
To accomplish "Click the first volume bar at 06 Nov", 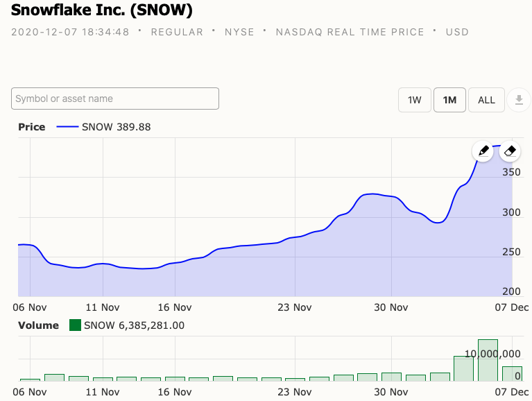I will pyautogui.click(x=30, y=379).
